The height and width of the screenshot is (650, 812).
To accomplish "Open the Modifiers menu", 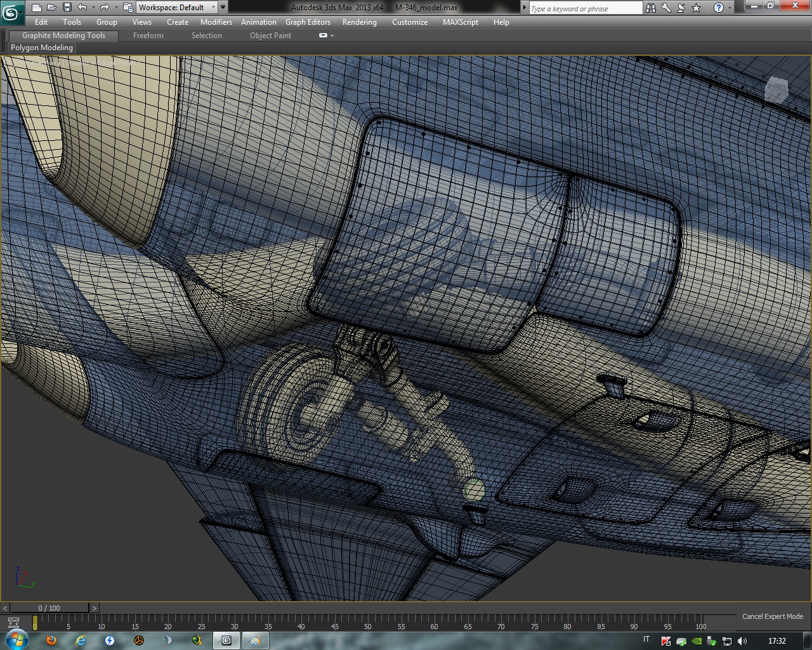I will coord(216,22).
